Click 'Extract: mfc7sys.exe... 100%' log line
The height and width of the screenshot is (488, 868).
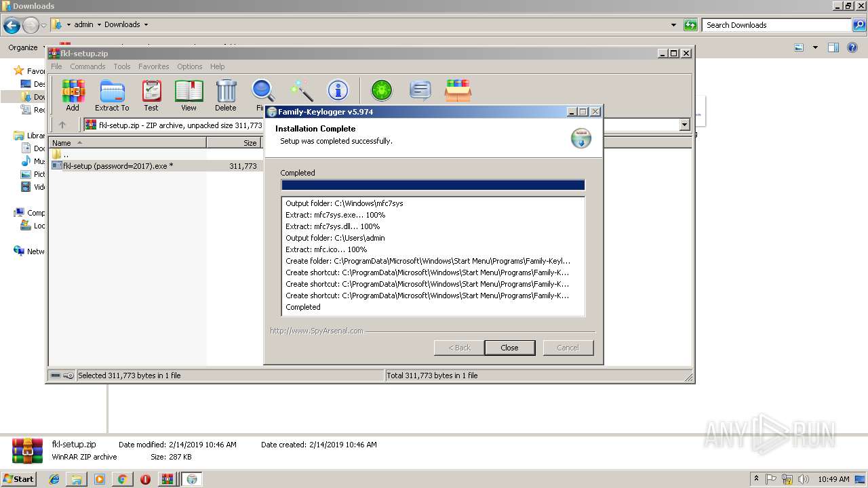tap(336, 215)
